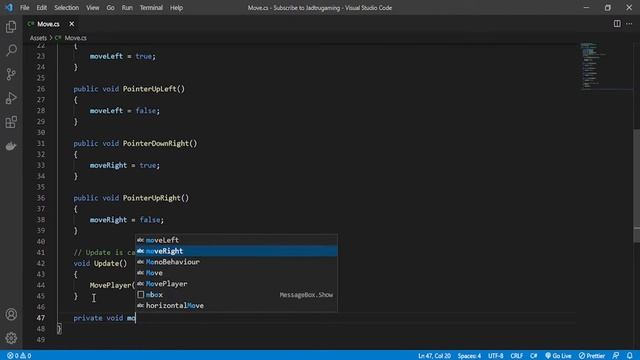
Task: Click the Update method name on line 42
Action: (x=106, y=263)
